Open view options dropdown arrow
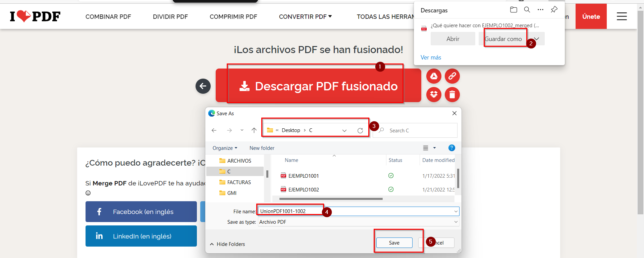Viewport: 644px width, 258px height. tap(434, 148)
